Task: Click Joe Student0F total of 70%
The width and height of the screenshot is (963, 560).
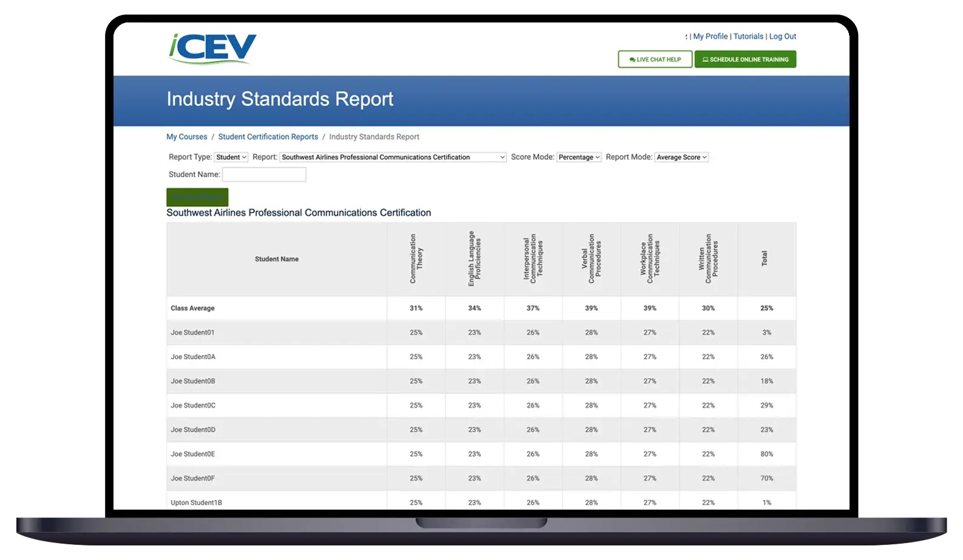Action: pos(767,478)
